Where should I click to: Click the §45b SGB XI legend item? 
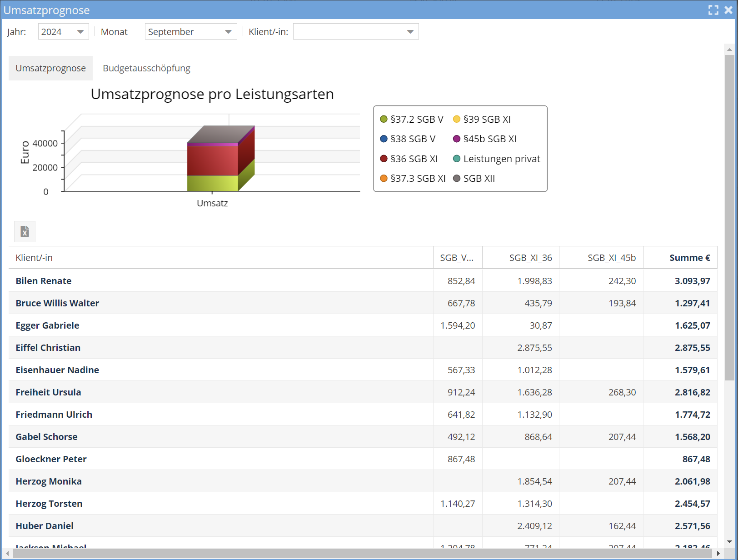[x=485, y=139]
